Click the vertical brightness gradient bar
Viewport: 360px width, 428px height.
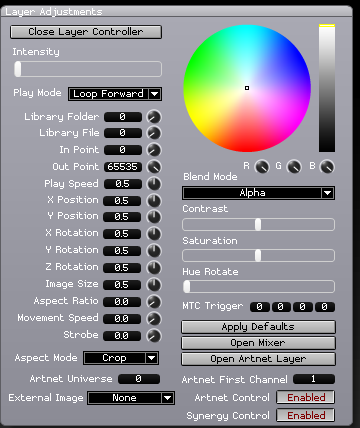(x=327, y=88)
